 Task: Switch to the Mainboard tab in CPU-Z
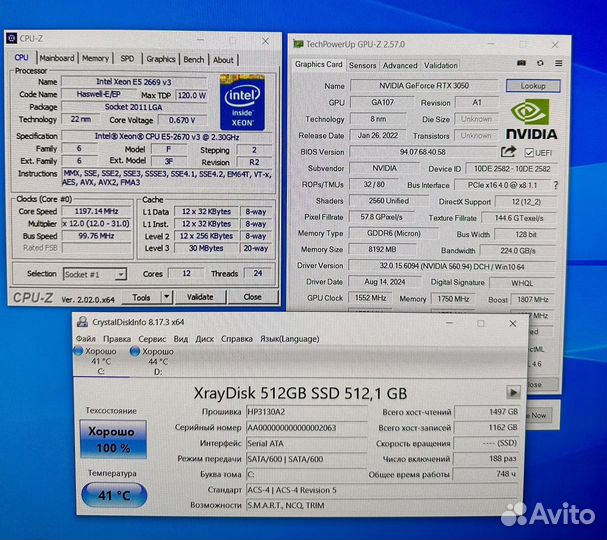57,58
